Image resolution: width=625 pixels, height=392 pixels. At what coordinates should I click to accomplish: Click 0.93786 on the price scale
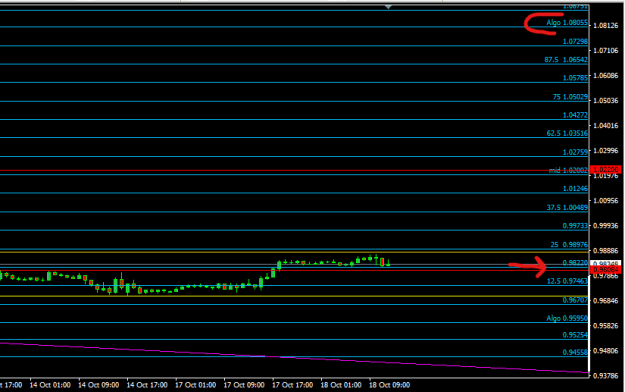[605, 376]
